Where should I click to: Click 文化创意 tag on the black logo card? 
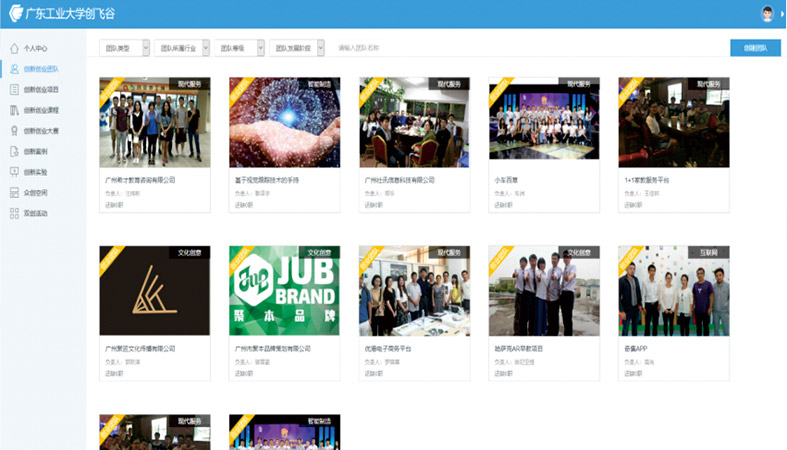(x=189, y=252)
